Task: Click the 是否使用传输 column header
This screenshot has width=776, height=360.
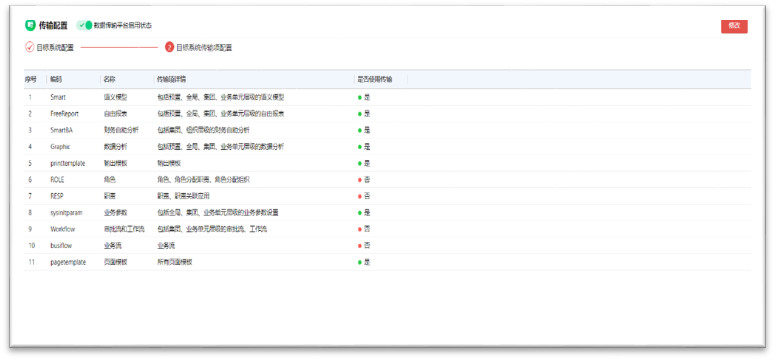Action: [375, 79]
